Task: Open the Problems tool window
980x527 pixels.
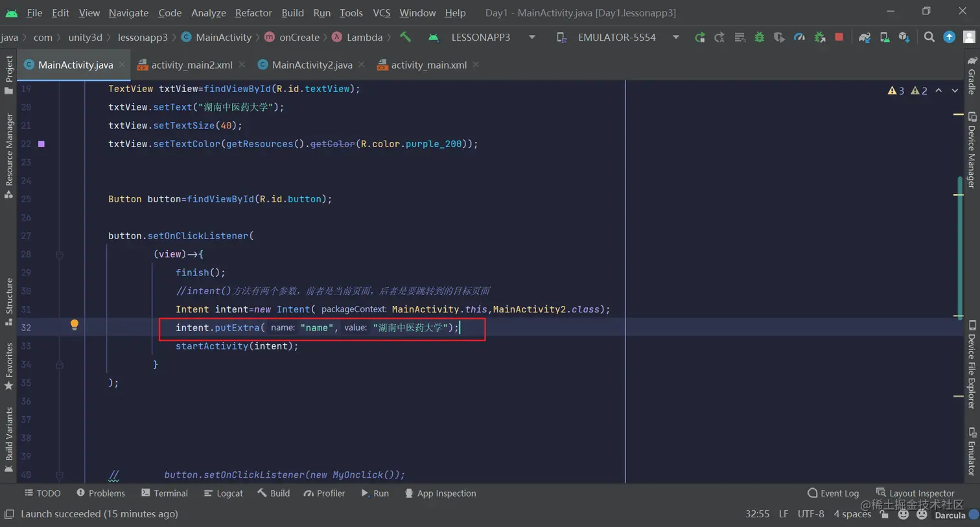Action: [x=100, y=493]
